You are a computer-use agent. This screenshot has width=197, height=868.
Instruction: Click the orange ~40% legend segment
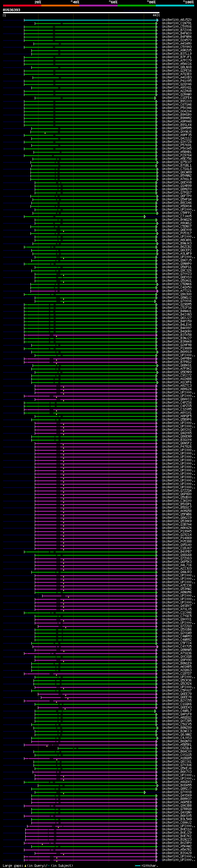60,6
